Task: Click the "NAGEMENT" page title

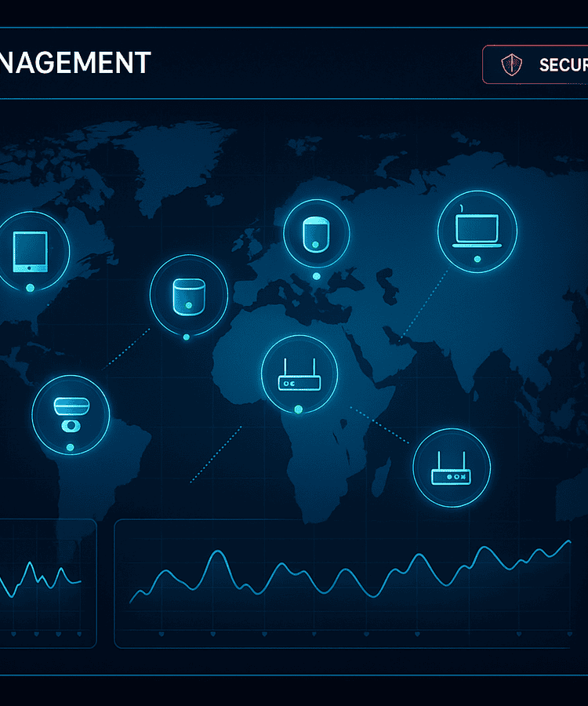Action: (74, 63)
